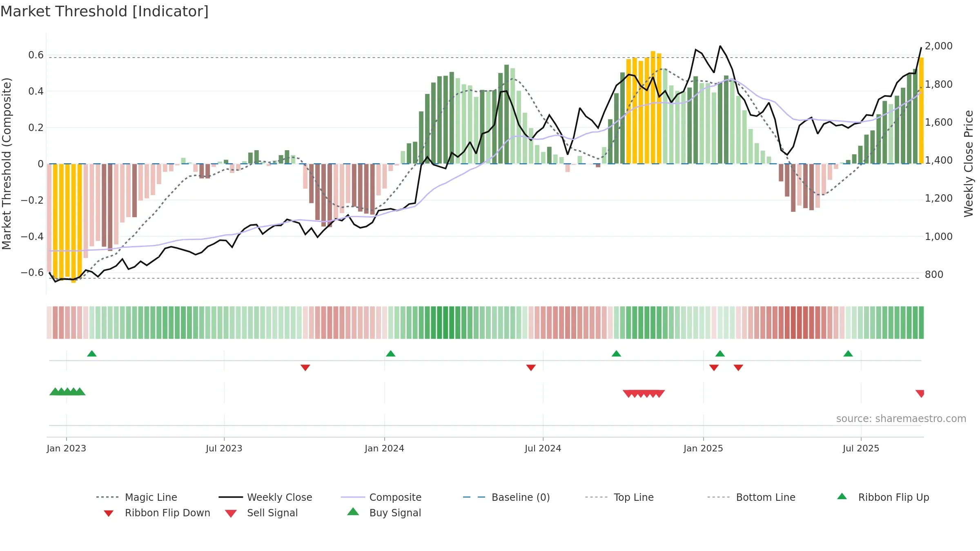Viewport: 980px width, 551px height.
Task: Toggle the Sell Signal legend entry
Action: [261, 513]
